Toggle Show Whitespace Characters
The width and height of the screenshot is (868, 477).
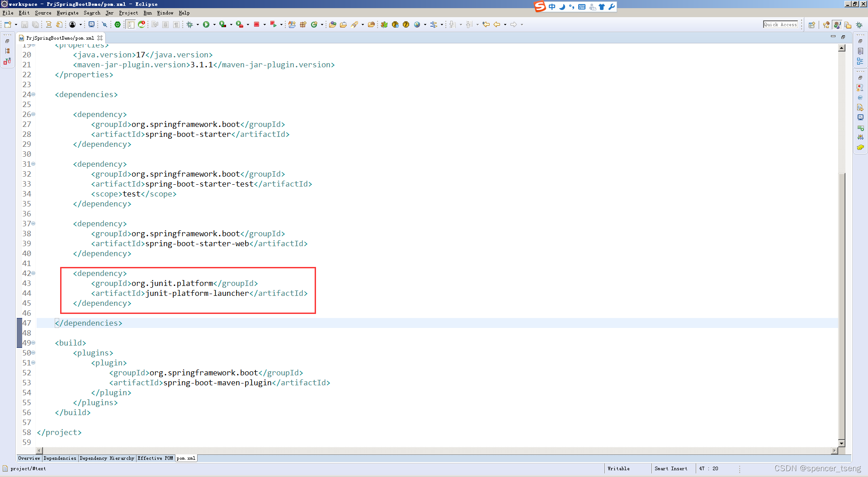(x=176, y=24)
